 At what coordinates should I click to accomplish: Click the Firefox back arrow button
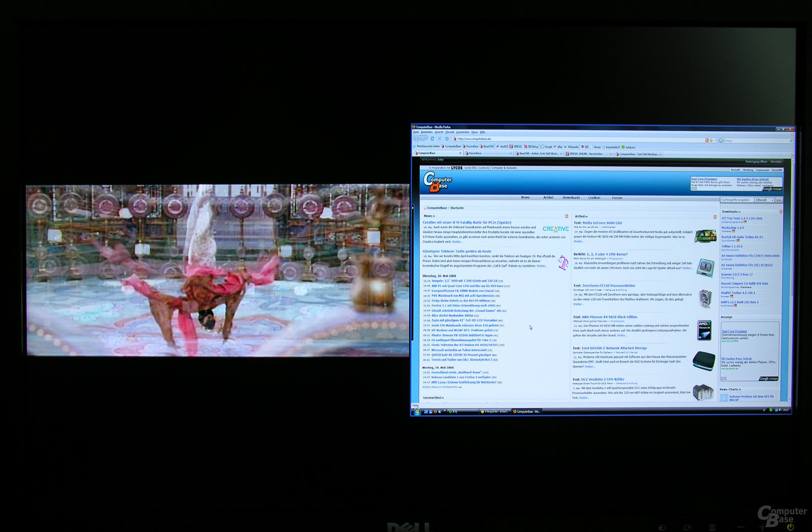click(418, 138)
